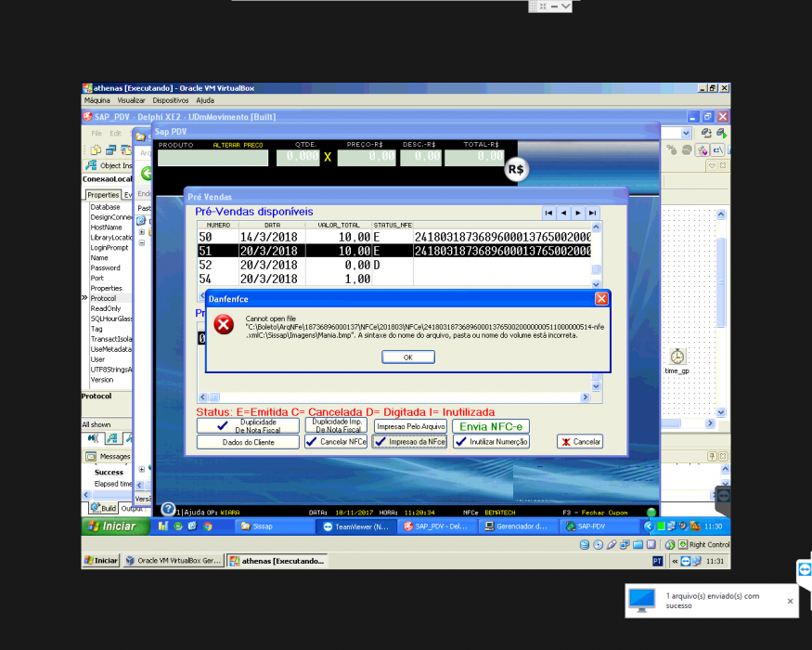Click the VALOR_TOTAL column header
The height and width of the screenshot is (650, 812).
[339, 226]
